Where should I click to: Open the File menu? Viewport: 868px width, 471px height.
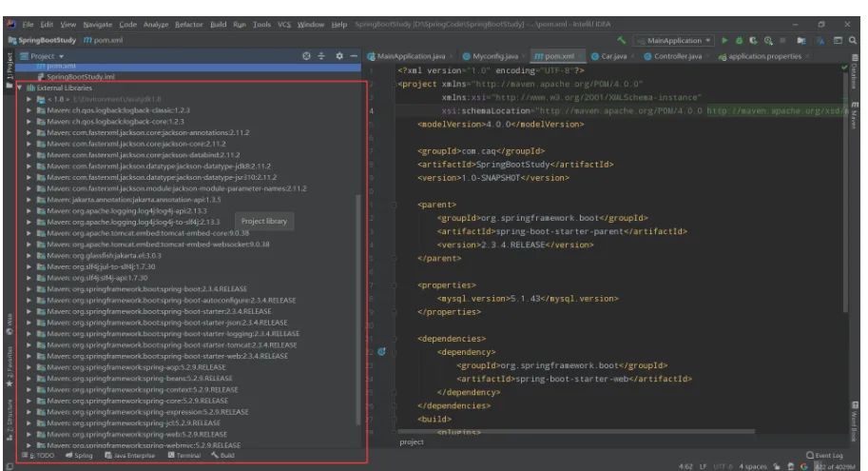tap(28, 25)
